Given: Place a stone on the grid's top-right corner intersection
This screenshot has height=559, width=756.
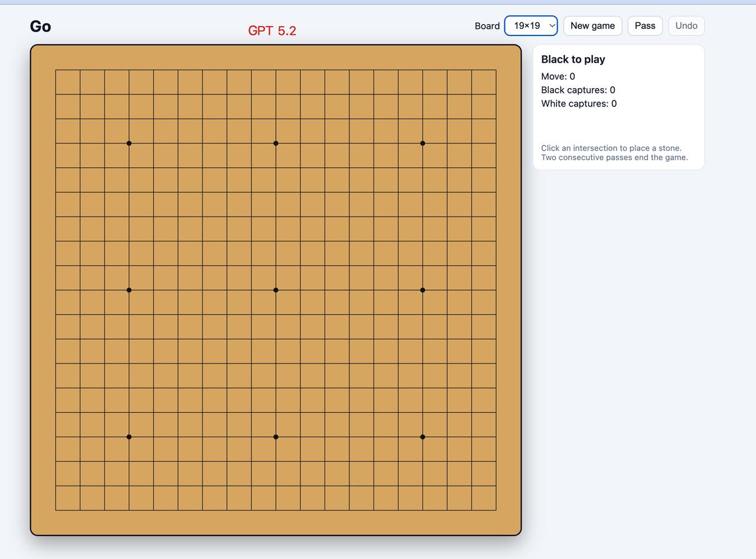Looking at the screenshot, I should tap(496, 70).
